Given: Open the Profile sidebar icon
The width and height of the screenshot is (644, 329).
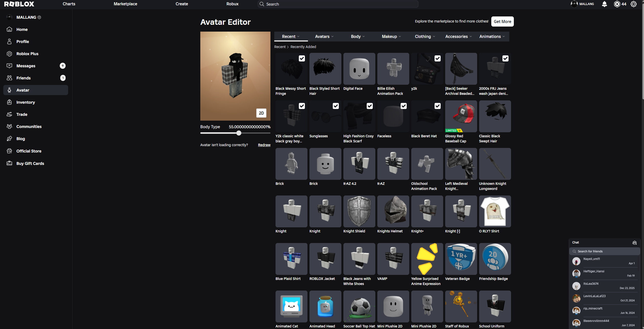Looking at the screenshot, I should click(x=9, y=41).
